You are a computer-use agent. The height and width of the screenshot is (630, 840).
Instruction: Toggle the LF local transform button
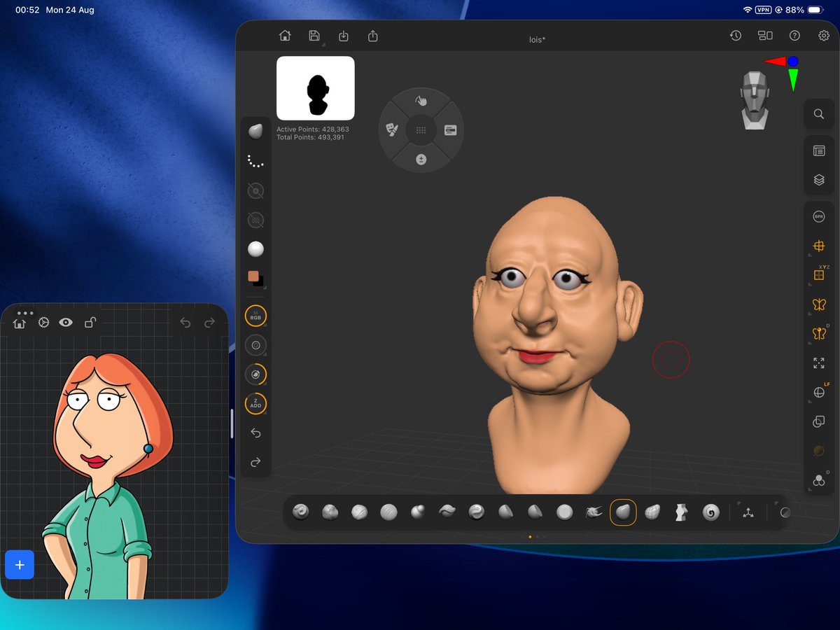coord(819,393)
